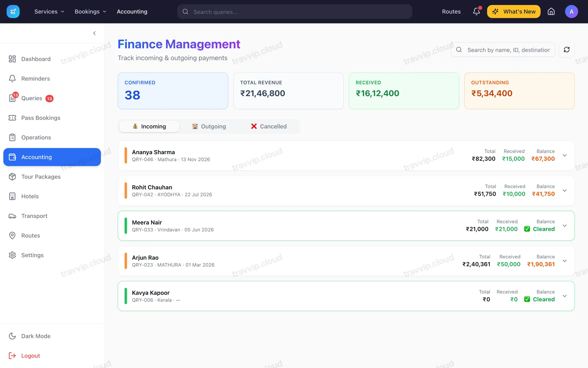Click the Operations clipboard icon

click(12, 137)
